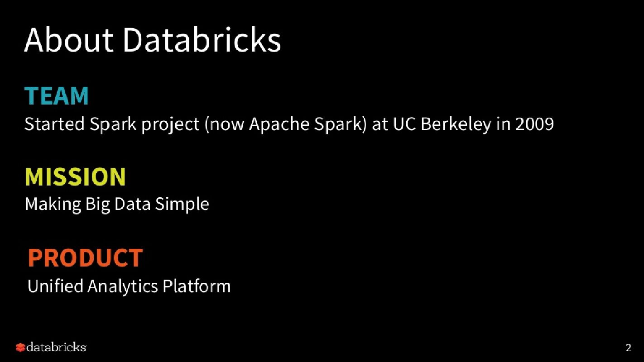Click the databricks wordmark in the footer
644x362 pixels.
[56, 347]
